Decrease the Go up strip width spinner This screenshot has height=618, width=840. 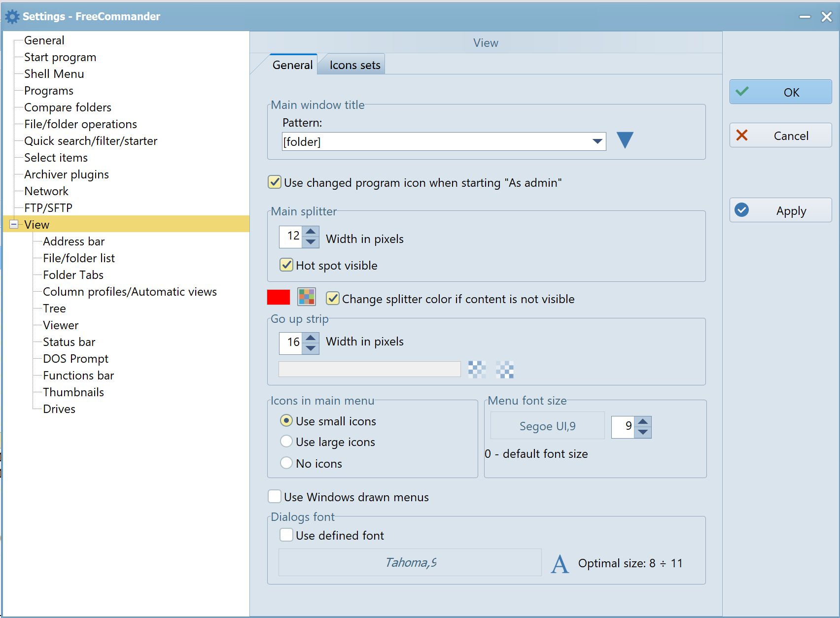(311, 348)
